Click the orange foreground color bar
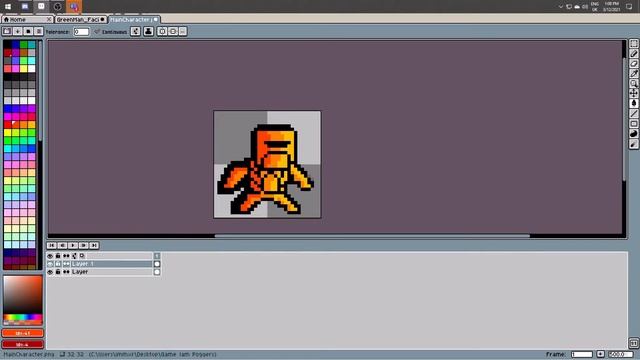 pyautogui.click(x=23, y=333)
